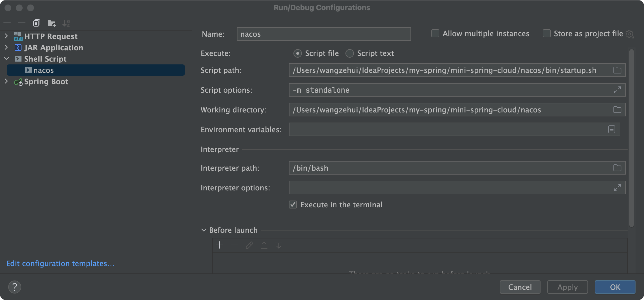Image resolution: width=644 pixels, height=300 pixels.
Task: Click the Copy Configuration icon
Action: pos(36,23)
